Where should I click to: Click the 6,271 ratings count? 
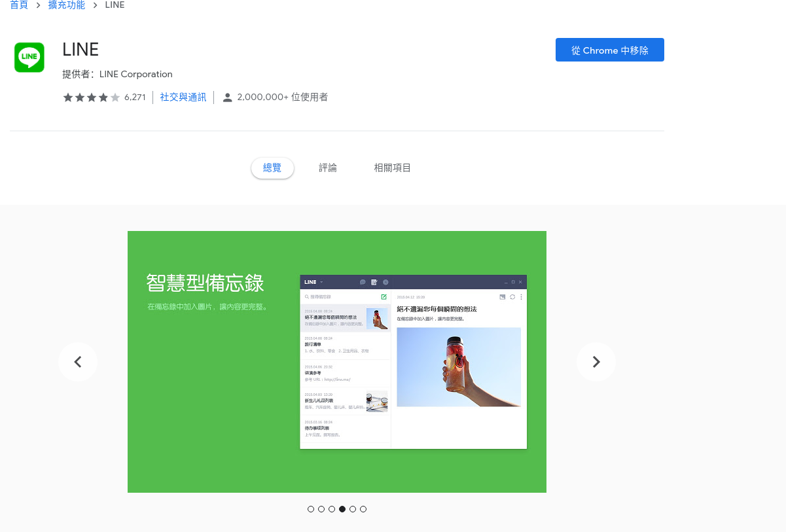pyautogui.click(x=135, y=98)
